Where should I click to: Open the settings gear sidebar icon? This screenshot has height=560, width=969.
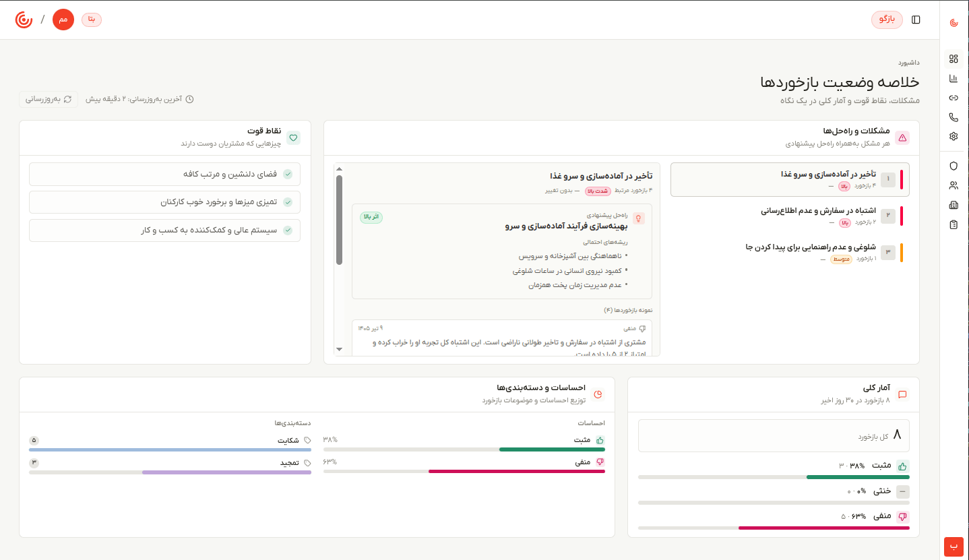pos(954,136)
